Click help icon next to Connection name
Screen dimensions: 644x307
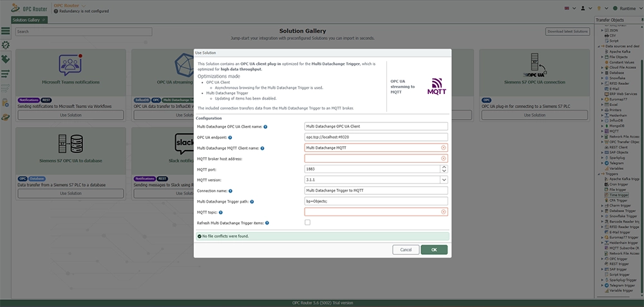(x=231, y=191)
